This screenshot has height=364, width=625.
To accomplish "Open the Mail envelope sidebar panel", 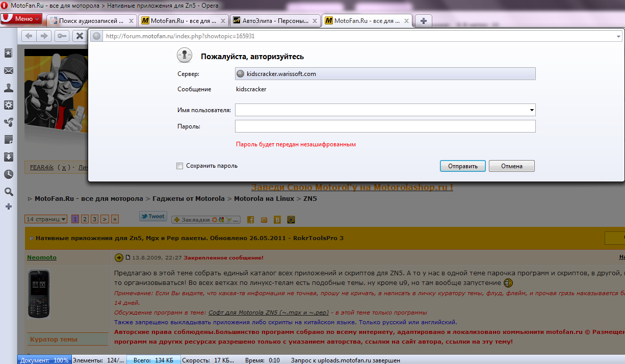I will point(9,71).
